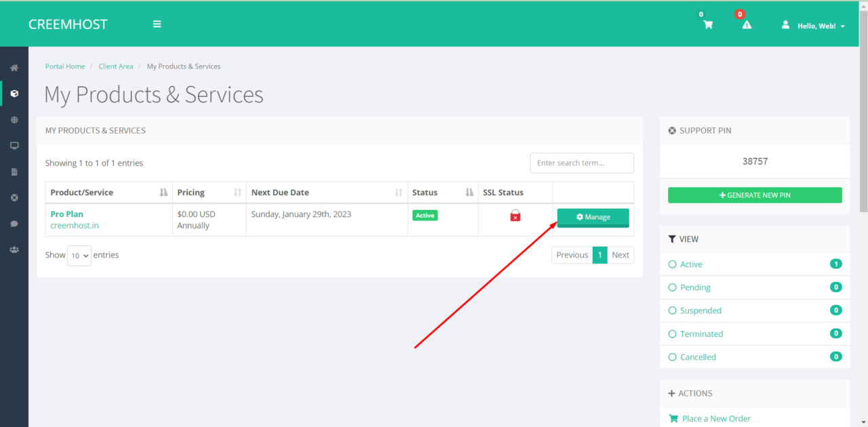This screenshot has height=427, width=868.
Task: Click the users group icon in sidebar
Action: click(x=14, y=250)
